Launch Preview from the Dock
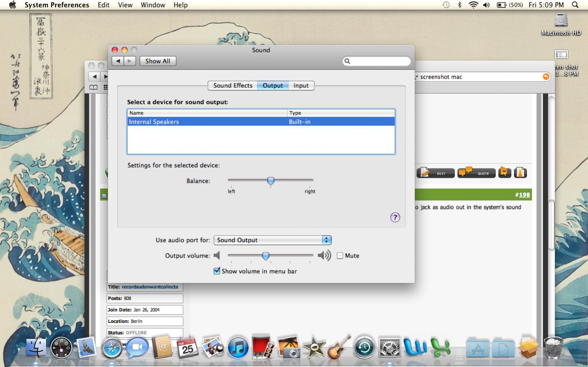Viewport: 588px width, 367px height. [213, 348]
